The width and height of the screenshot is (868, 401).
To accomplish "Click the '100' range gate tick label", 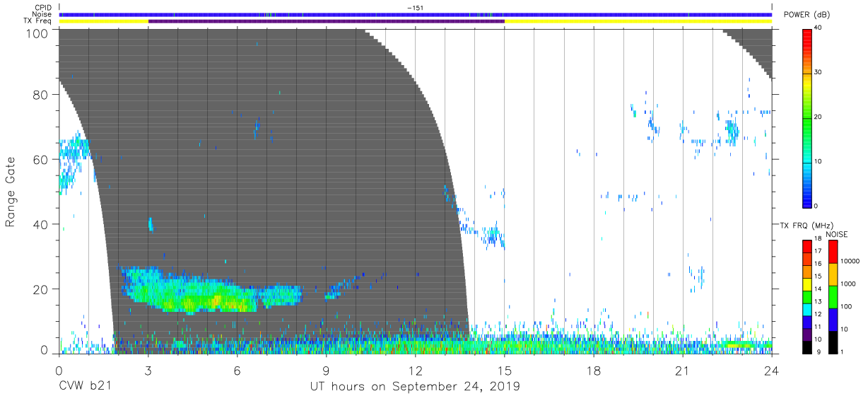I will [x=35, y=33].
